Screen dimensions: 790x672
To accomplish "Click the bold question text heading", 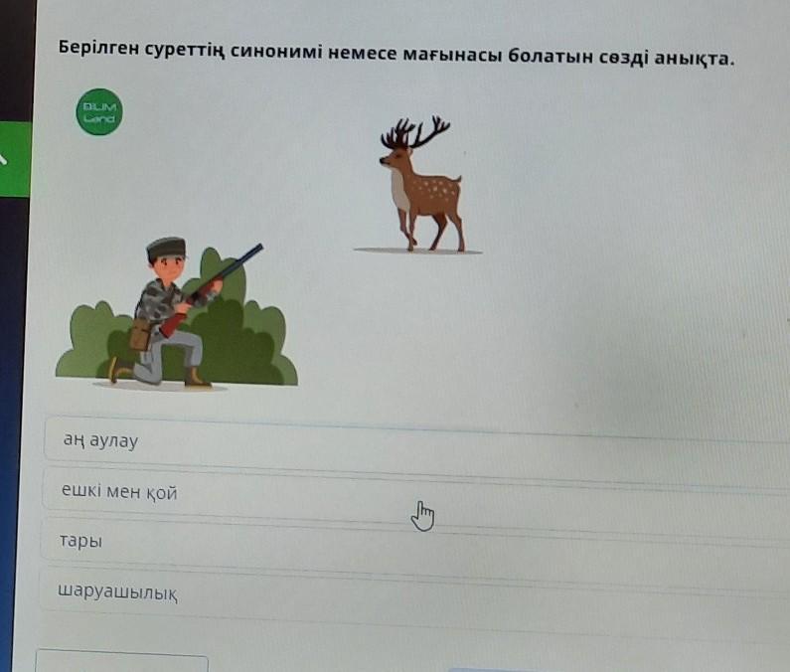I will [396, 53].
